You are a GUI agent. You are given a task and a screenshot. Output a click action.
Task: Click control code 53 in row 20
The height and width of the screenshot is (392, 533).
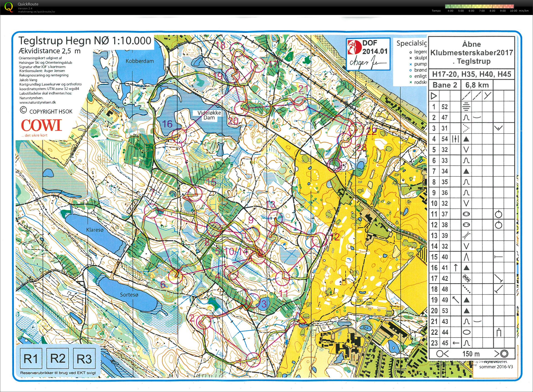click(x=445, y=311)
